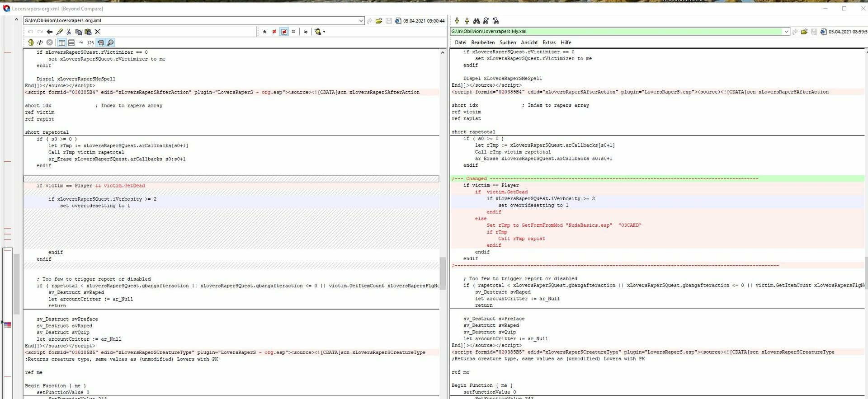This screenshot has height=399, width=868.
Task: Open the Bearbeiten menu
Action: click(x=483, y=42)
